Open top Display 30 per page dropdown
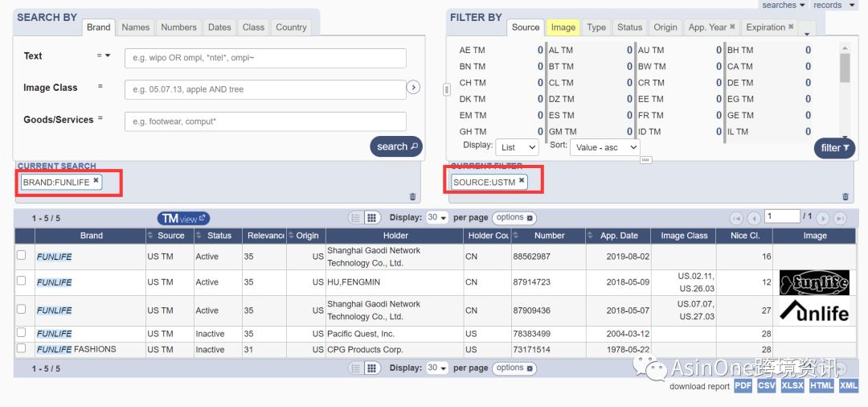The width and height of the screenshot is (868, 407). 437,218
